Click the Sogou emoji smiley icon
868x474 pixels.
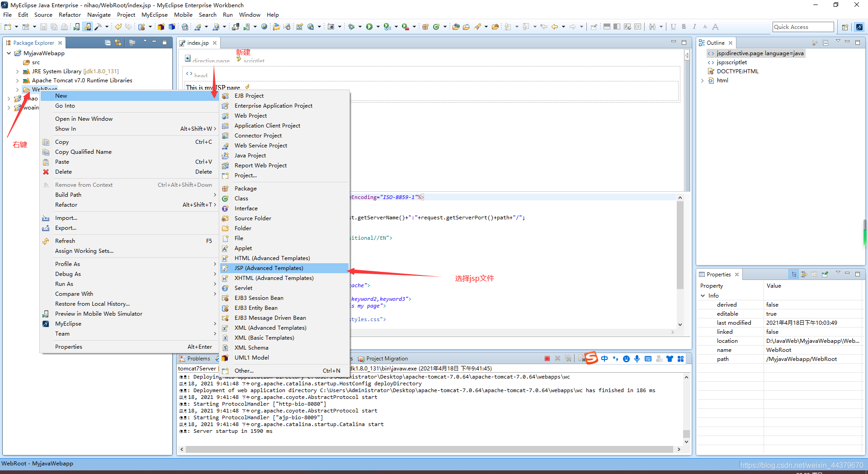pyautogui.click(x=626, y=359)
